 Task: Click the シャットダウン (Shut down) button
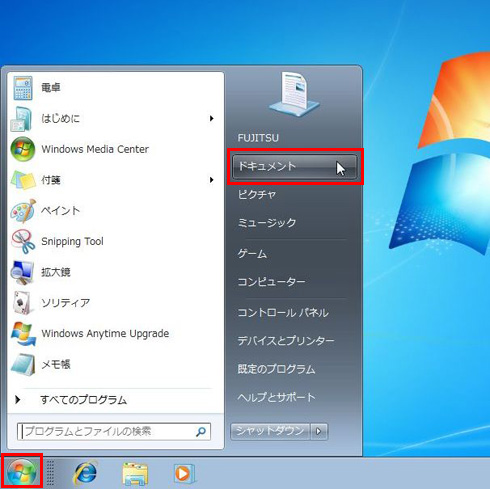coord(270,431)
